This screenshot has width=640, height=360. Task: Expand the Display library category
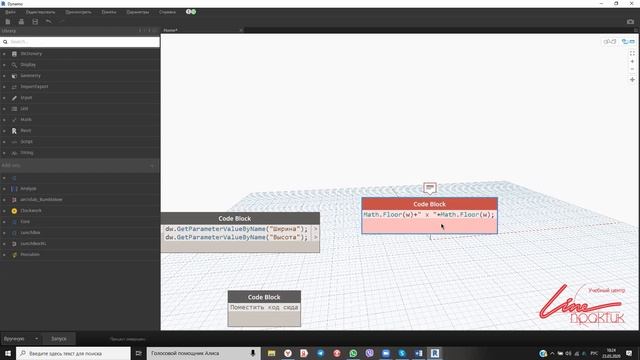tap(4, 65)
